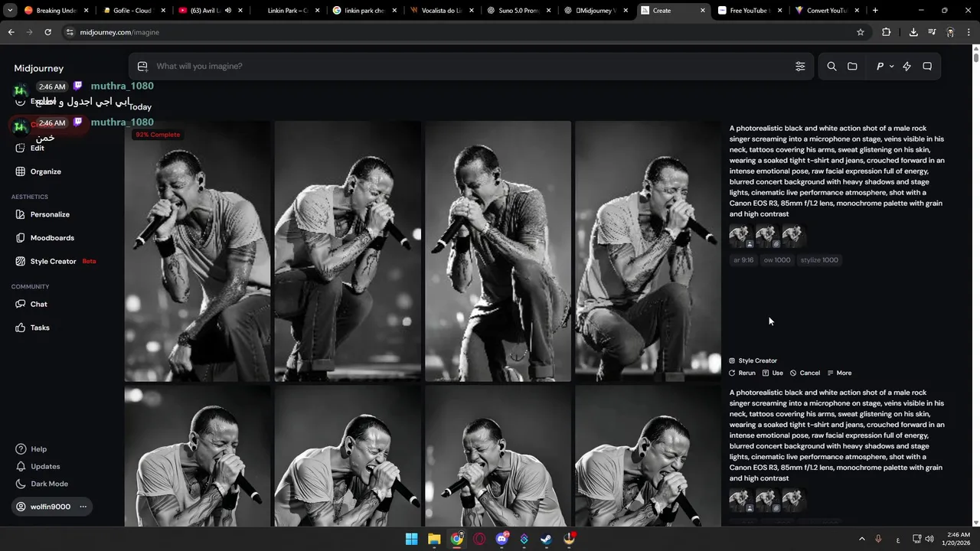Switch to the Free YouTube tab
Viewport: 980px width, 551px height.
pos(749,11)
